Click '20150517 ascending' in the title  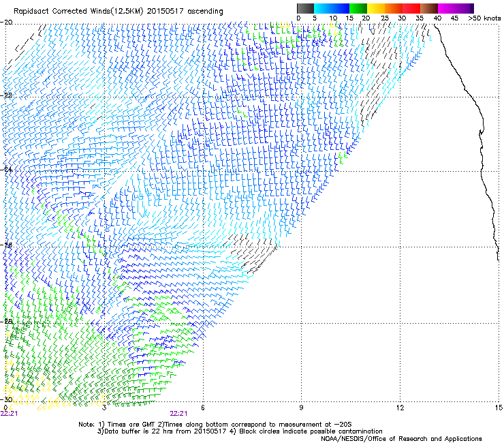[185, 12]
